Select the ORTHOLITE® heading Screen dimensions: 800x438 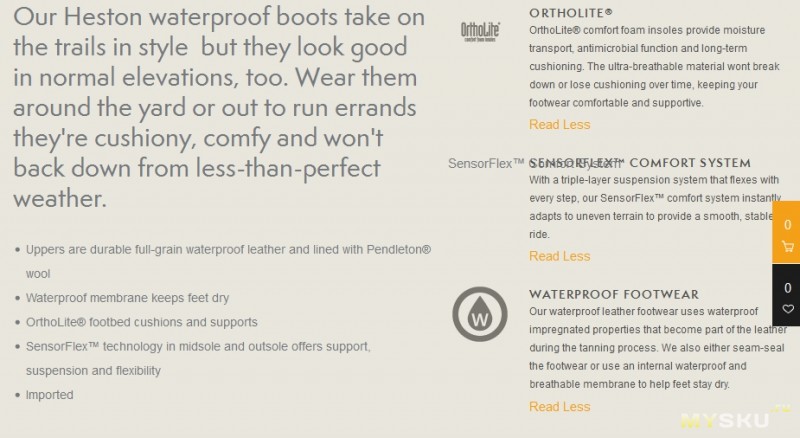tap(570, 13)
